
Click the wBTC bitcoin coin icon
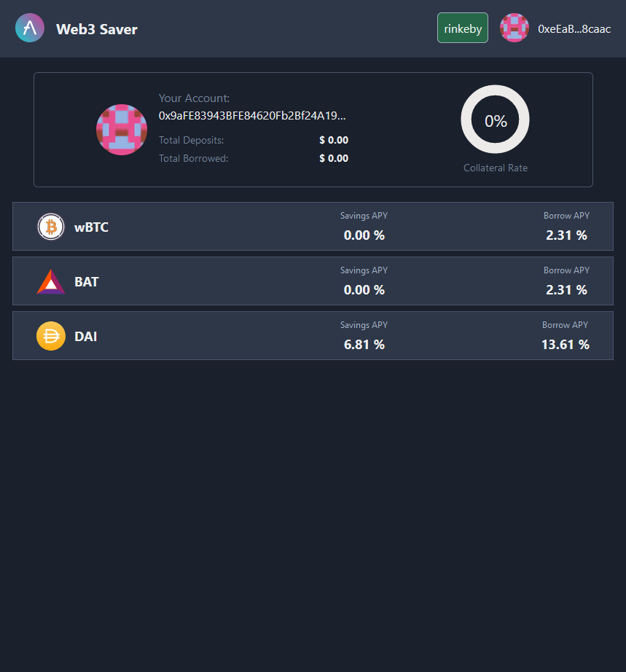pos(51,227)
